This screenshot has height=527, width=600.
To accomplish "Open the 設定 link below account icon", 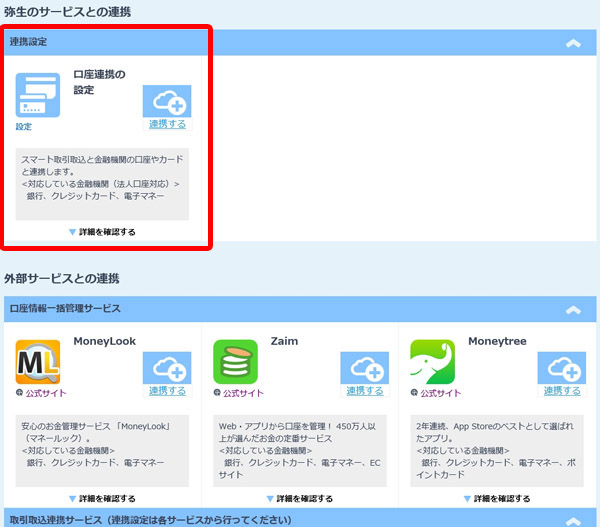I will [x=24, y=127].
